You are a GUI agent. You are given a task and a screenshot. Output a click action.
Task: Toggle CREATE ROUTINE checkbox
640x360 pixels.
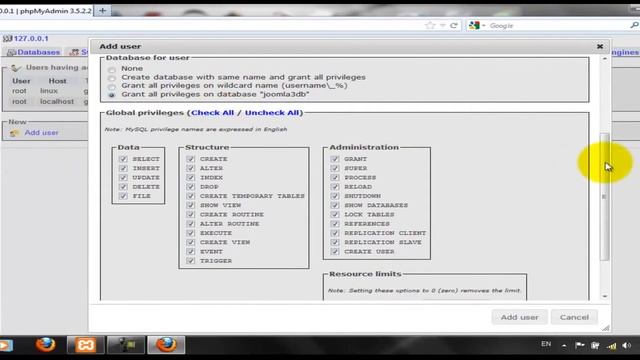click(x=191, y=214)
